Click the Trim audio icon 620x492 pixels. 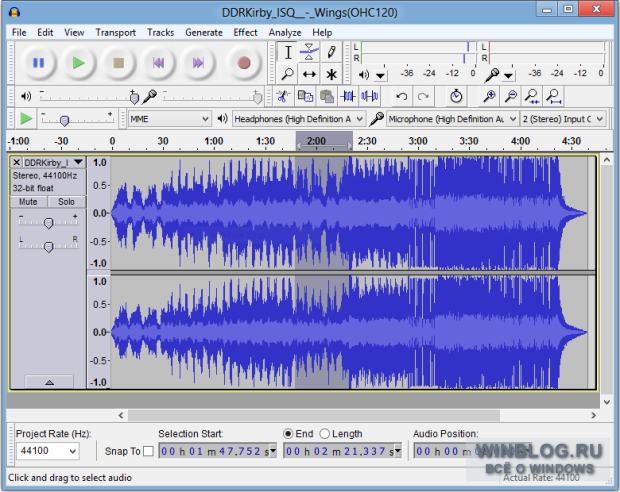[x=348, y=96]
